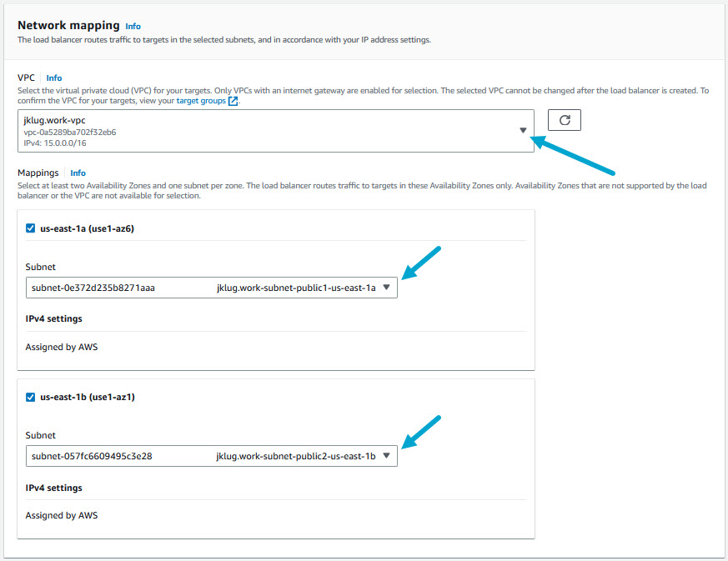Open Info link next to Network mapping
This screenshot has width=728, height=561.
coord(133,27)
